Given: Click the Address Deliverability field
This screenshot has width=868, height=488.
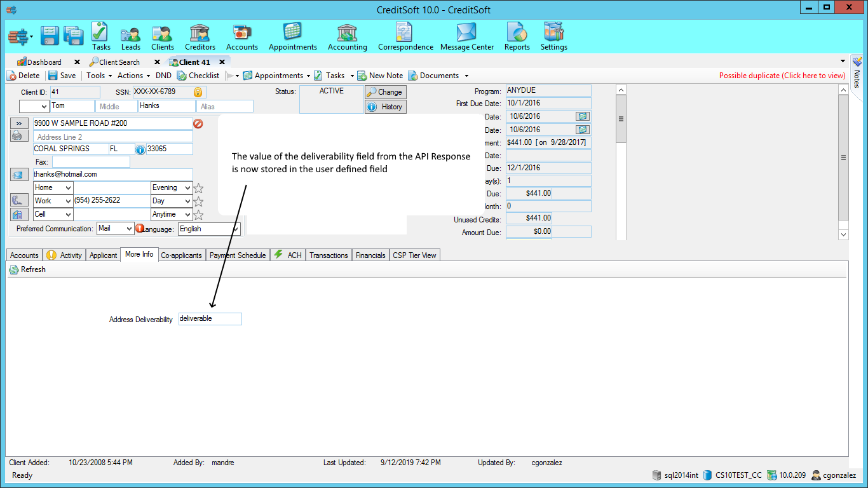Looking at the screenshot, I should click(210, 319).
